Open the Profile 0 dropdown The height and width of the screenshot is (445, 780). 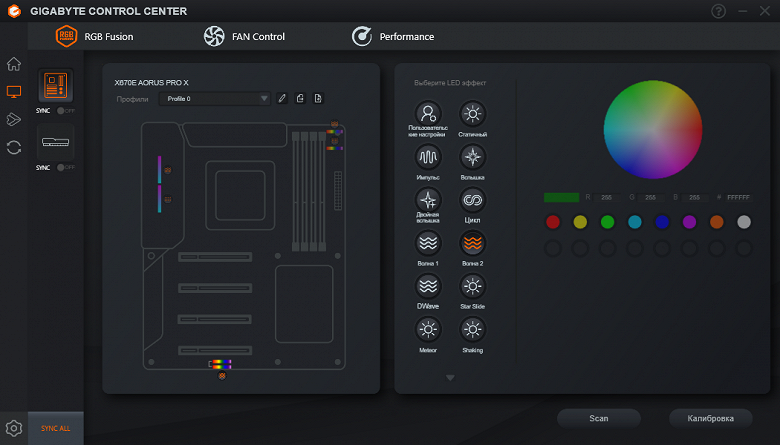(x=214, y=98)
